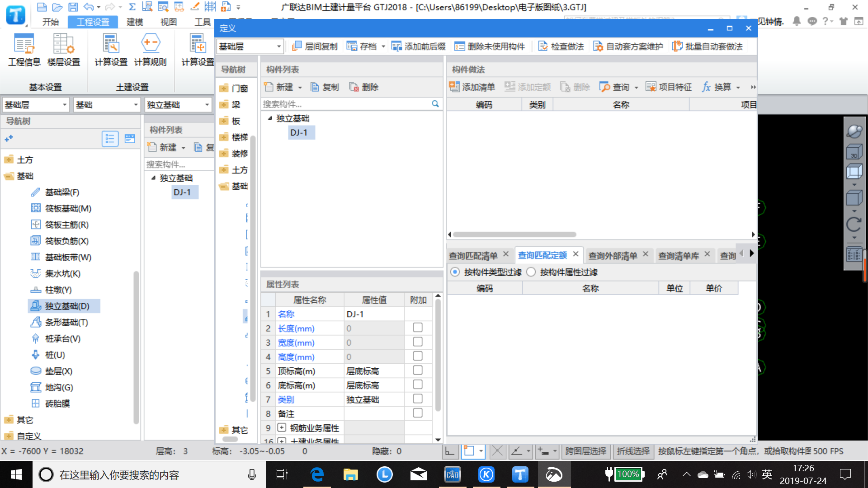The image size is (868, 488).
Task: Check 附加 box for 备注 row
Action: click(418, 413)
